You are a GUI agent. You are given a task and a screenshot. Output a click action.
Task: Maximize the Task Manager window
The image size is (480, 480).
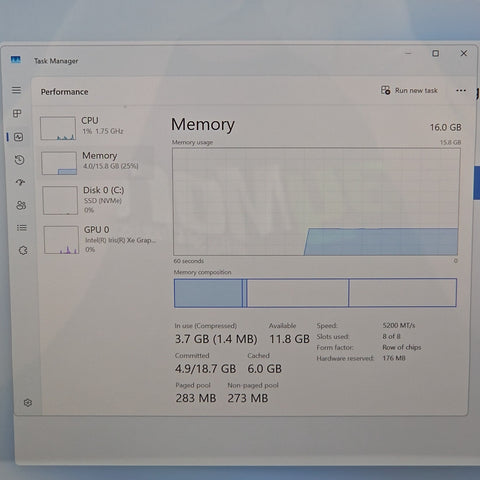(x=435, y=53)
